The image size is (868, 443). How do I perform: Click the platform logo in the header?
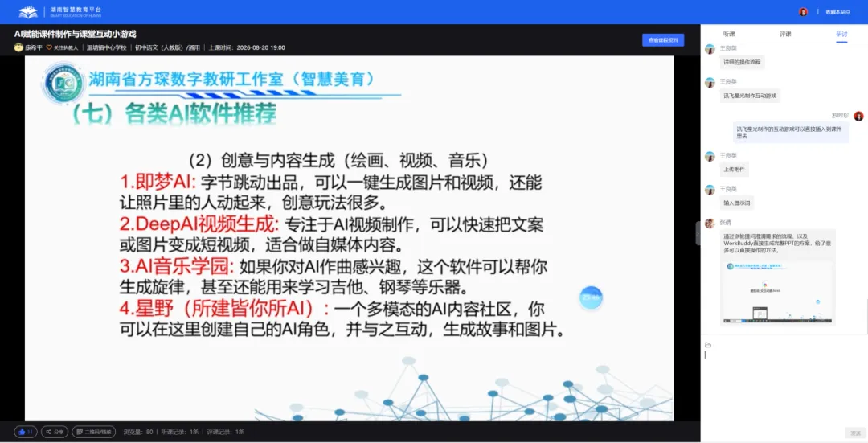click(x=59, y=11)
